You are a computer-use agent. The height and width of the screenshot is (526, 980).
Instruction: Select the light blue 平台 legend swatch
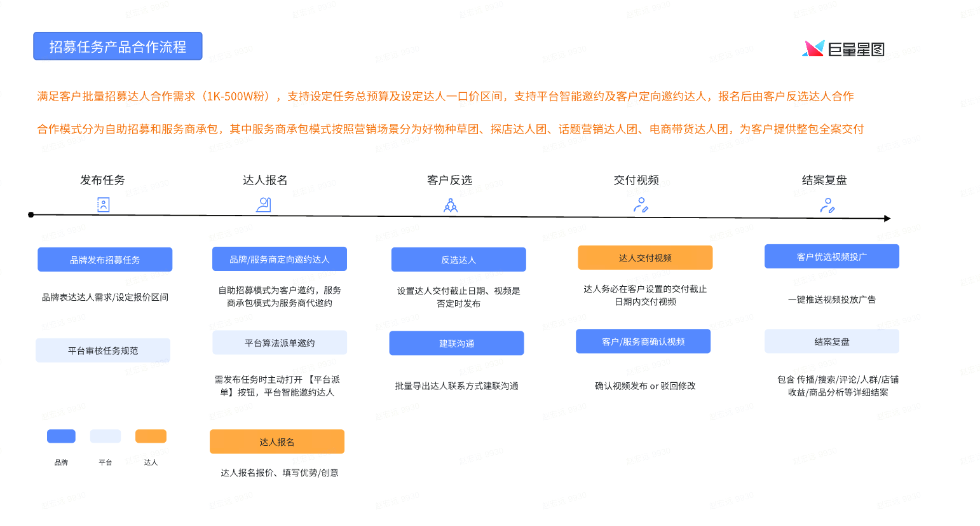coord(105,436)
